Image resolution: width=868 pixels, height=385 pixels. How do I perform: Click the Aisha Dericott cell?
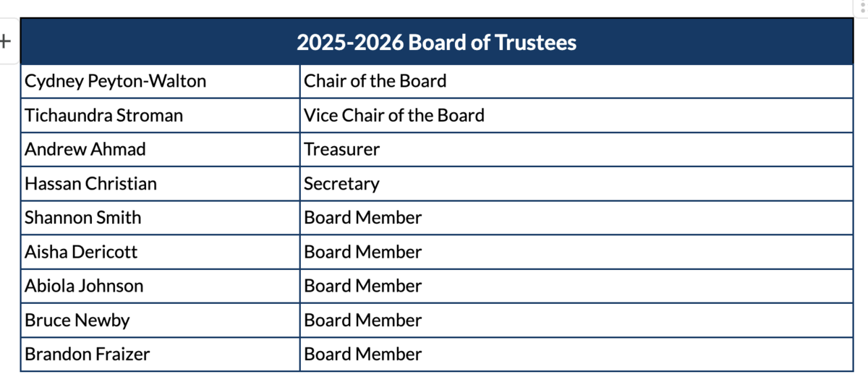click(x=161, y=252)
